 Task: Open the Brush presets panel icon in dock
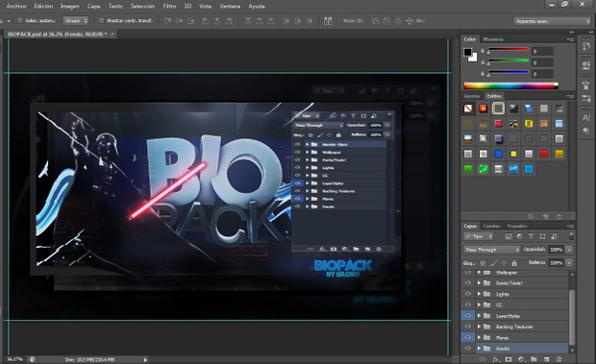585,99
